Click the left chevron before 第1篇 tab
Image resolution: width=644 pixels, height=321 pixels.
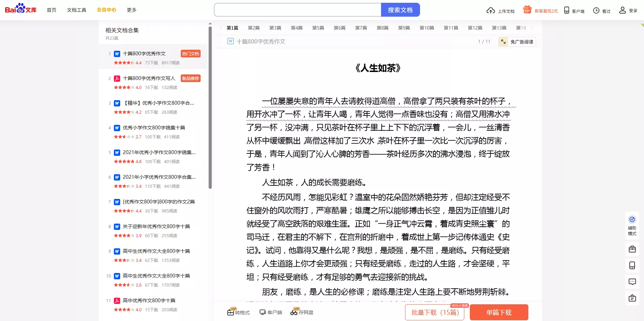220,28
